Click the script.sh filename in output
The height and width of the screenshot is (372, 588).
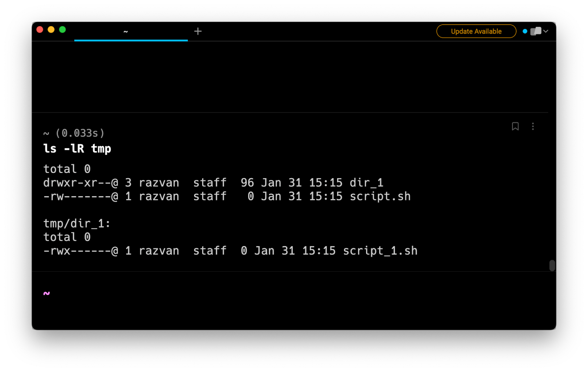380,196
